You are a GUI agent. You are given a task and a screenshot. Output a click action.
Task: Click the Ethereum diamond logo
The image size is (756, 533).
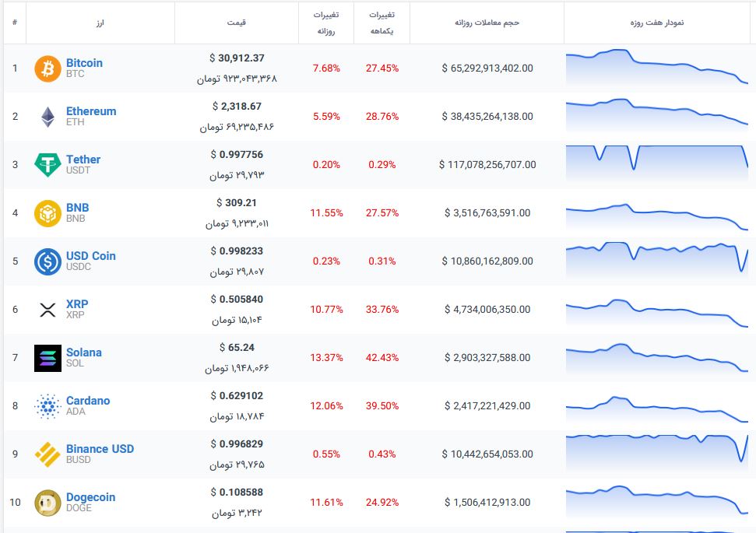47,117
